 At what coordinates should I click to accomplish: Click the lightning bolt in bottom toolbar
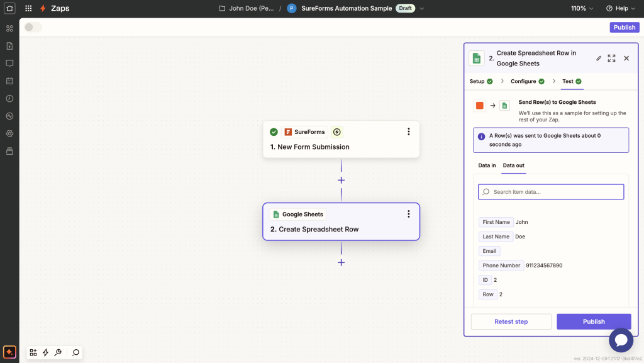45,352
